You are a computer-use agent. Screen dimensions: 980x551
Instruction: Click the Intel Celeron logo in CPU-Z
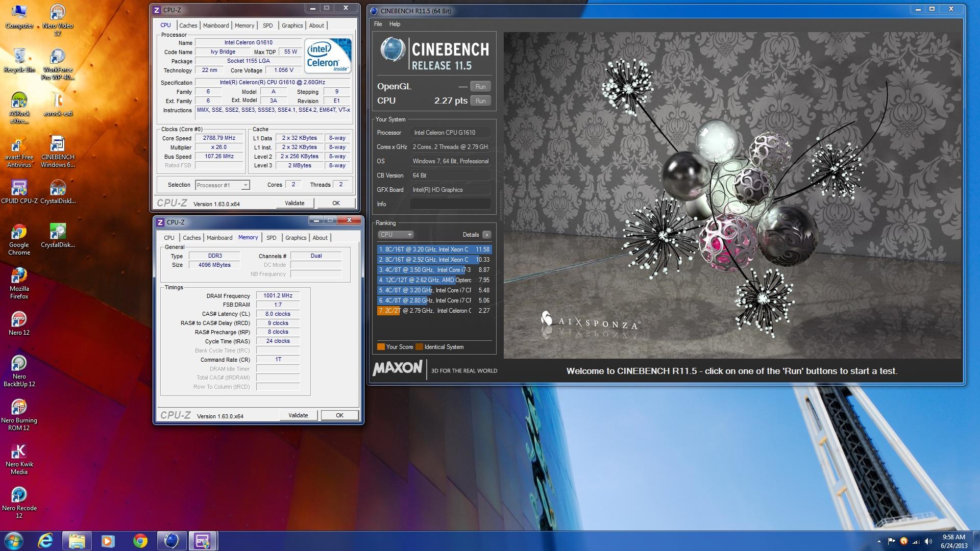tap(328, 56)
